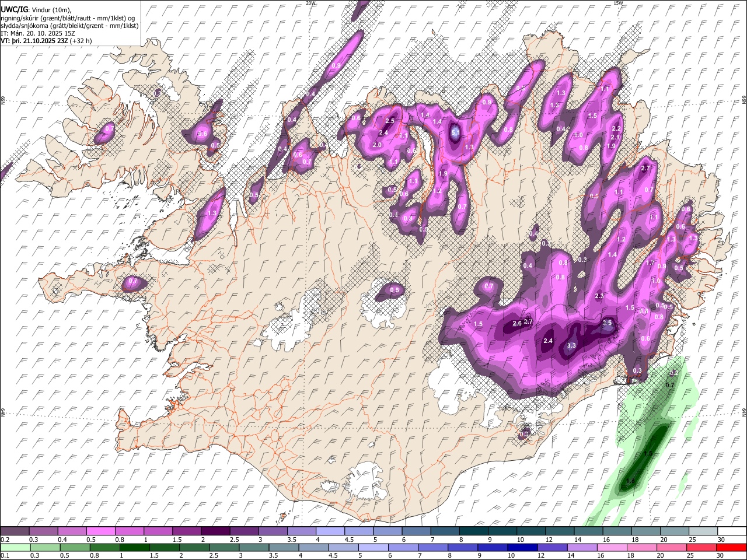Pick the lavender swatch between 4 and 4.5 in snow legend

330,531
